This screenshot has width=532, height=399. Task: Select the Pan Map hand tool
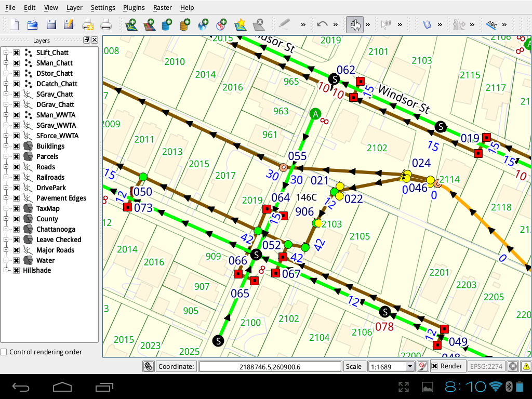coord(355,24)
